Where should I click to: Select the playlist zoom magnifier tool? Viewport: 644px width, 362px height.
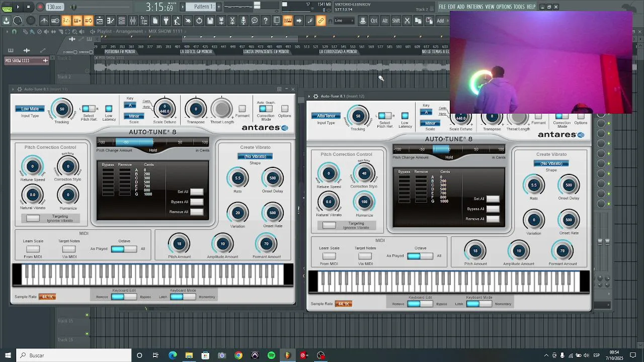pos(74,32)
